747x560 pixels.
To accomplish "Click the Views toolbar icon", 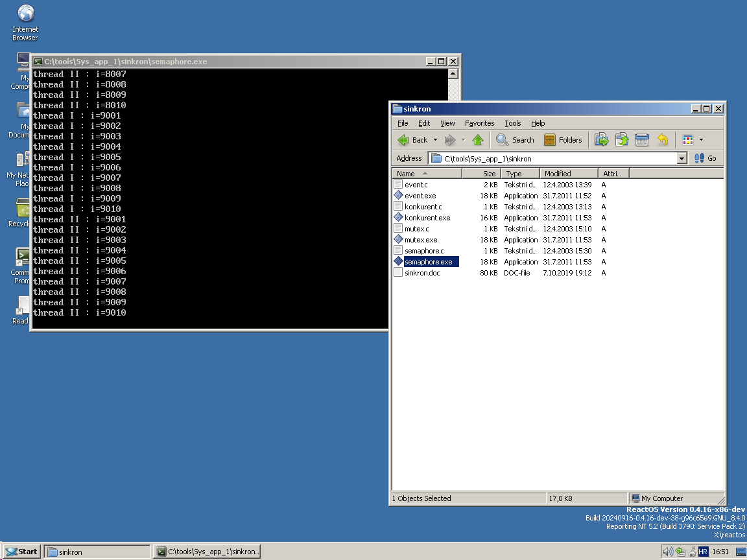I will 688,140.
